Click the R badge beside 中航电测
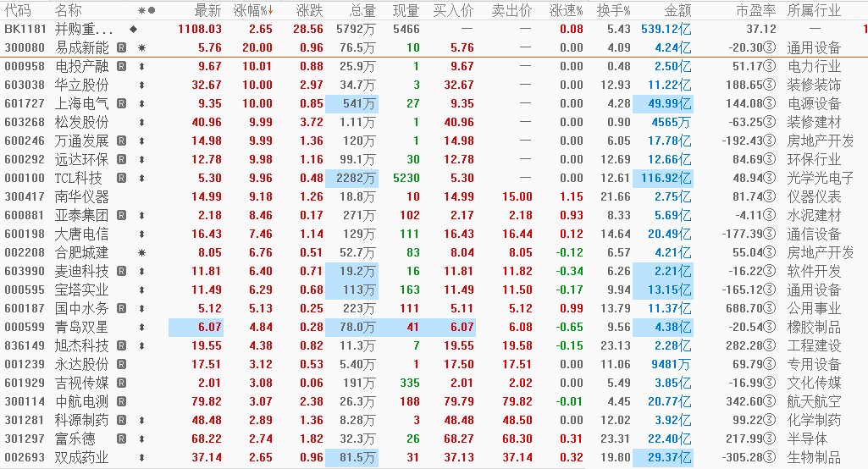The image size is (868, 469). tap(122, 401)
